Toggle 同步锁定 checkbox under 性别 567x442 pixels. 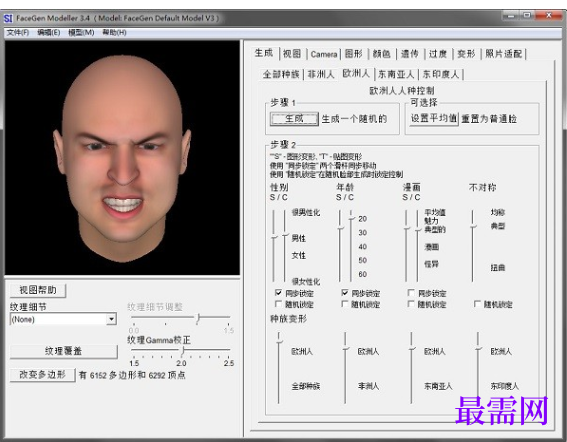click(x=278, y=293)
